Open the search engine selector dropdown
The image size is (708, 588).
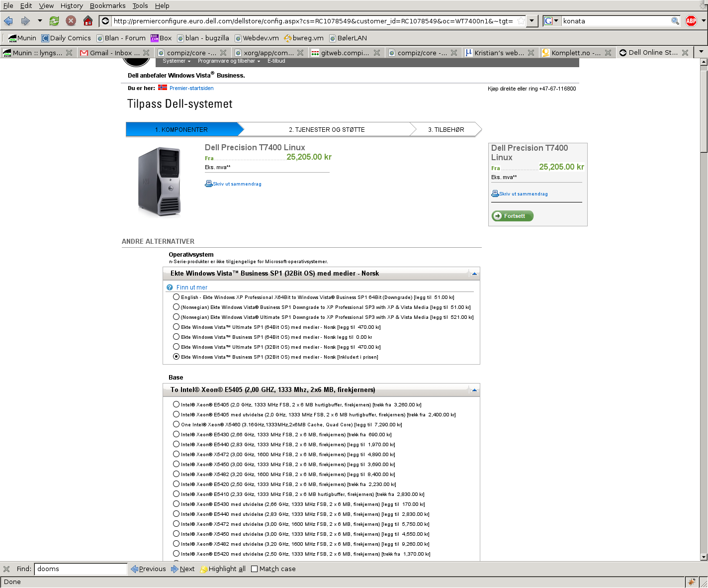(x=551, y=21)
